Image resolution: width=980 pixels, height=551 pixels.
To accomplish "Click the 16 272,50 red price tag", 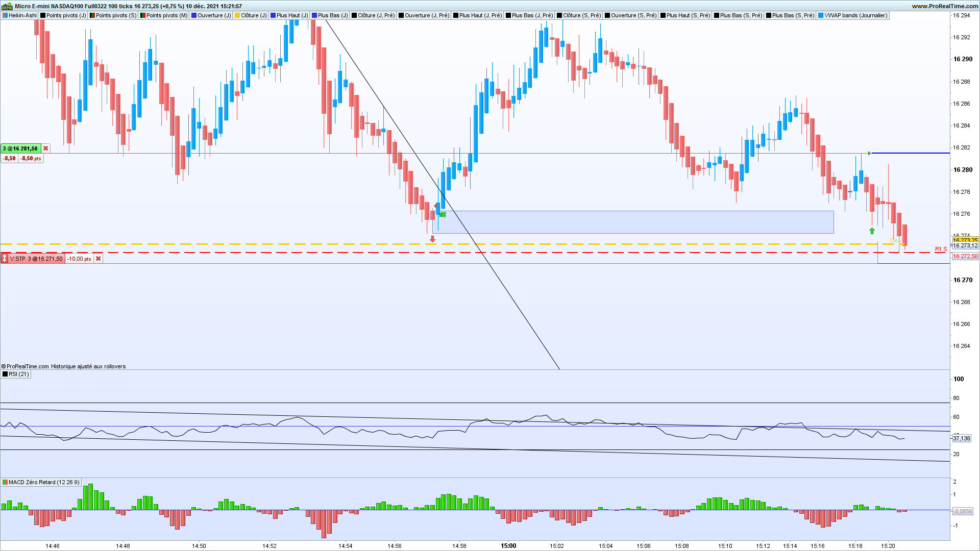I will pyautogui.click(x=965, y=256).
